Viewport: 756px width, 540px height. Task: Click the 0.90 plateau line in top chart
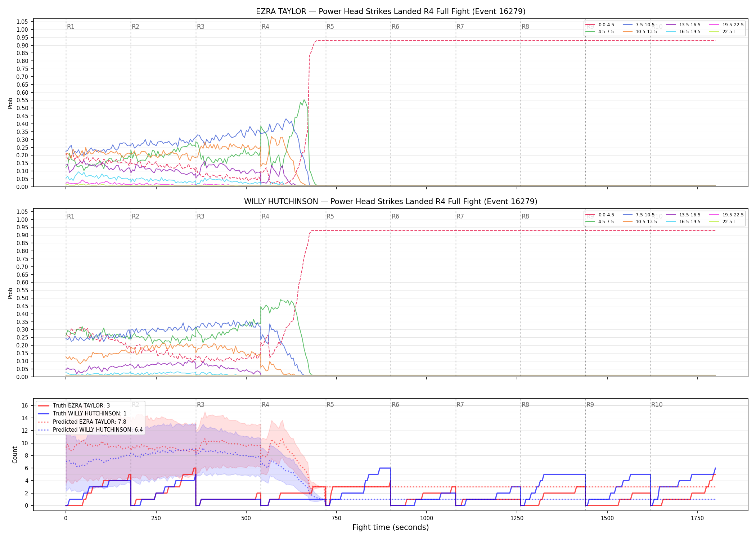(x=515, y=41)
